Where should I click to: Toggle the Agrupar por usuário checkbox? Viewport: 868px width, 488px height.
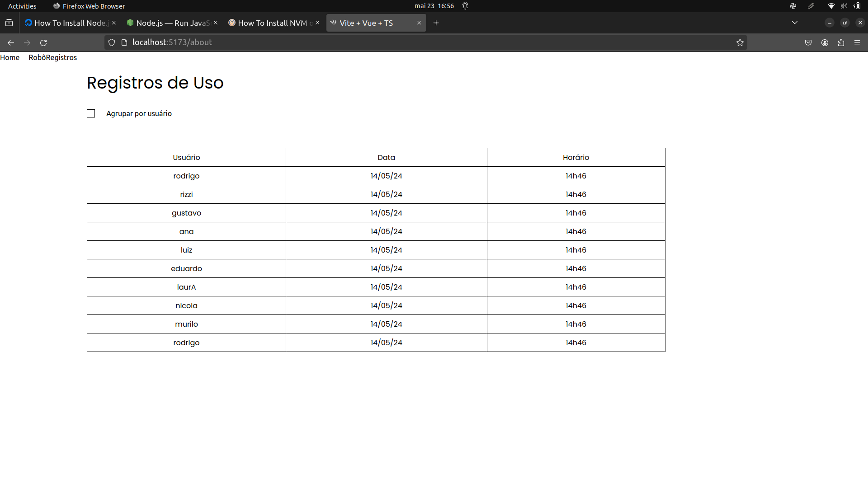pyautogui.click(x=91, y=113)
